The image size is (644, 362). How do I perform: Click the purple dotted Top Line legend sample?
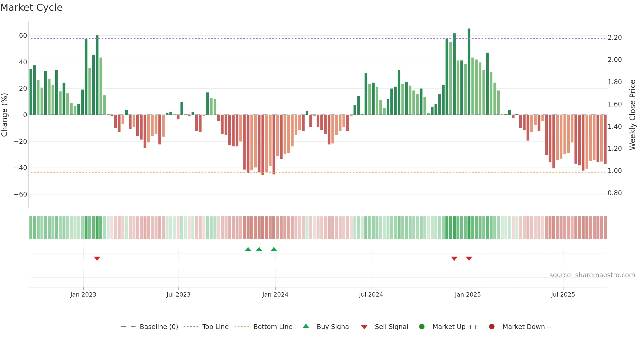point(191,327)
